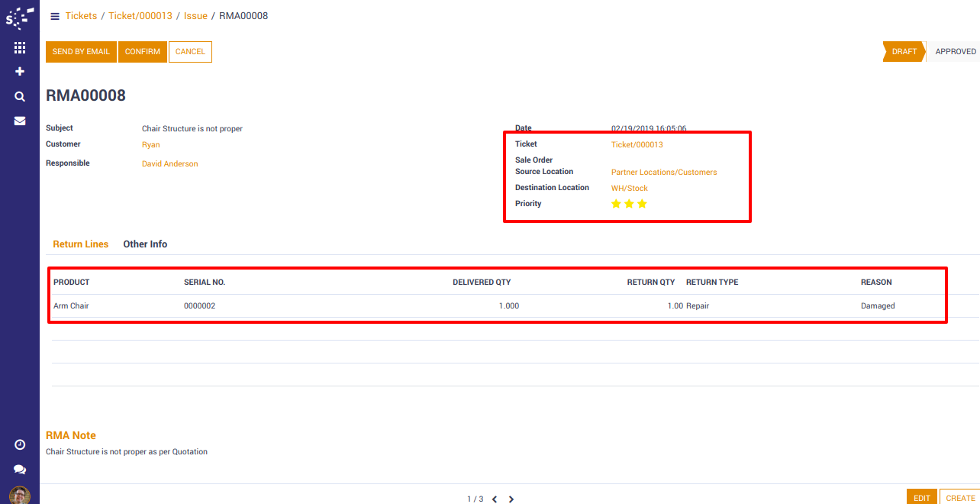Go to next record arrow
The height and width of the screenshot is (504, 980).
pyautogui.click(x=511, y=499)
